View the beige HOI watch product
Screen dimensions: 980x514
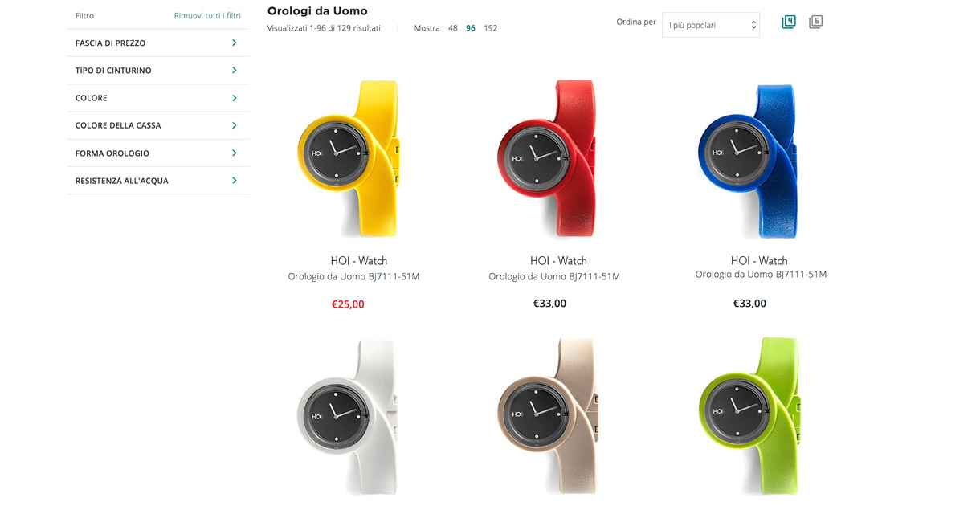[549, 415]
